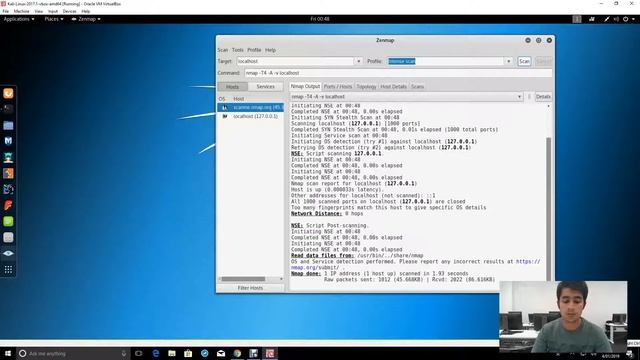The width and height of the screenshot is (640, 360).
Task: Open the Profile menu in Zenmap
Action: [x=254, y=50]
